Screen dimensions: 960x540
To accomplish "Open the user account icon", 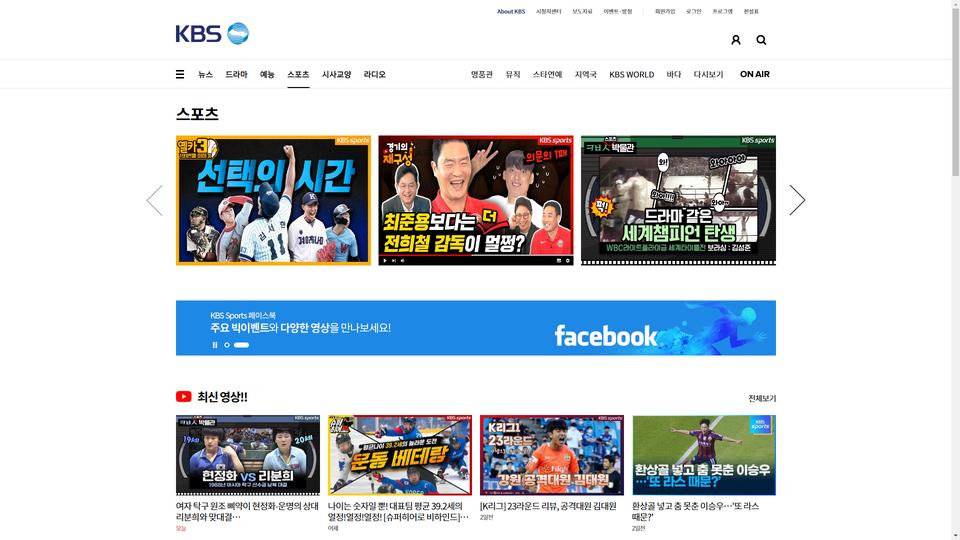I will [x=736, y=40].
